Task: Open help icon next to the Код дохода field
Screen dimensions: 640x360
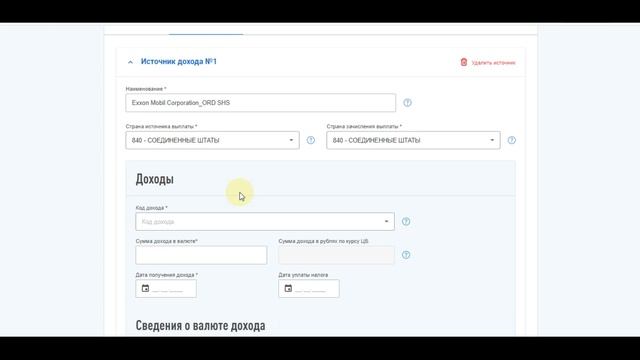Action: pyautogui.click(x=406, y=221)
